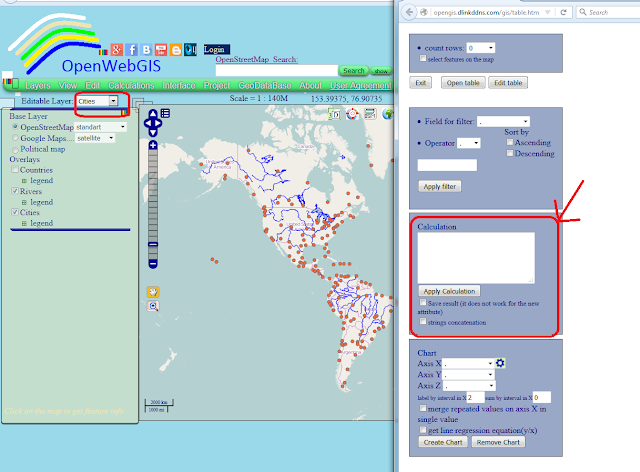Expand the Cities legend plus icon

pos(24,223)
